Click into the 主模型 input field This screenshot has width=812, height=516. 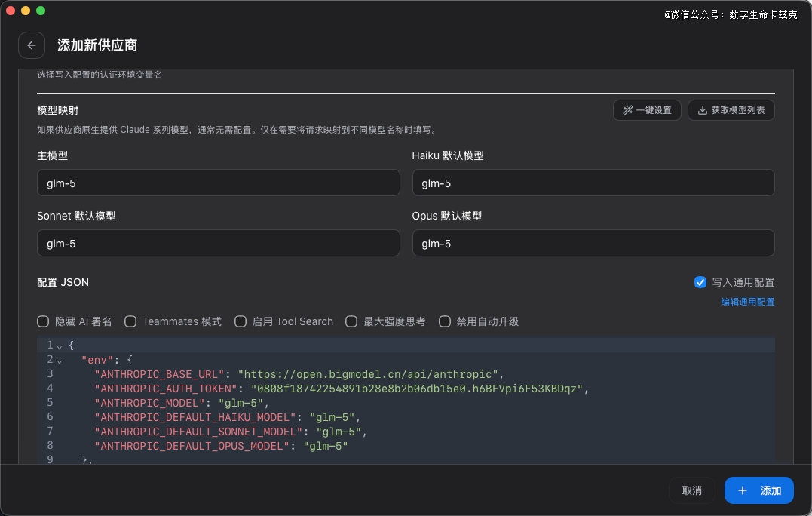click(x=218, y=183)
